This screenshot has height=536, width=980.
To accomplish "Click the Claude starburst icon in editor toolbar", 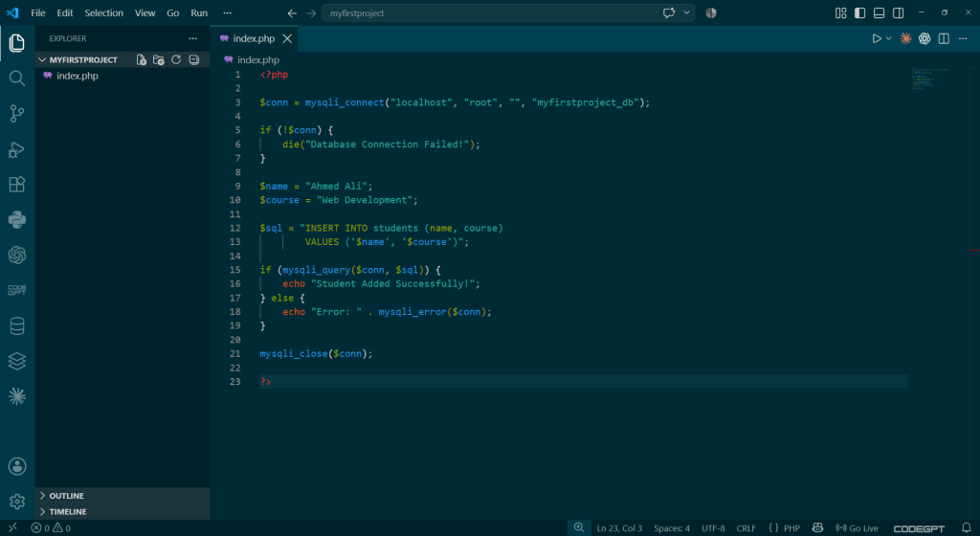I will tap(905, 38).
